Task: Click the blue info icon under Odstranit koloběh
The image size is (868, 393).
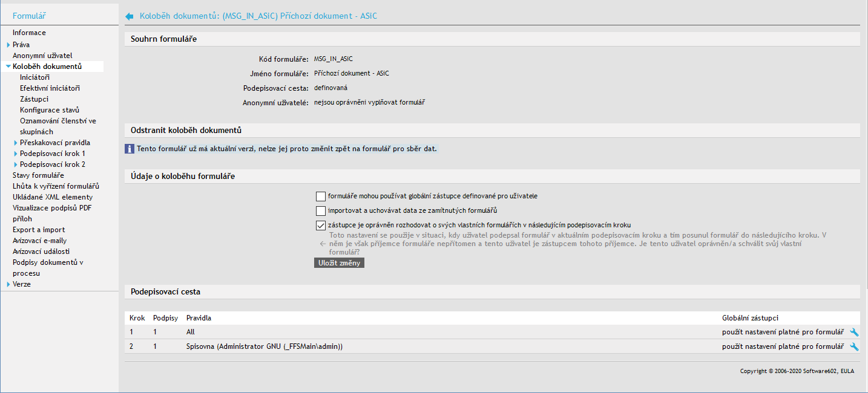Action: tap(129, 149)
